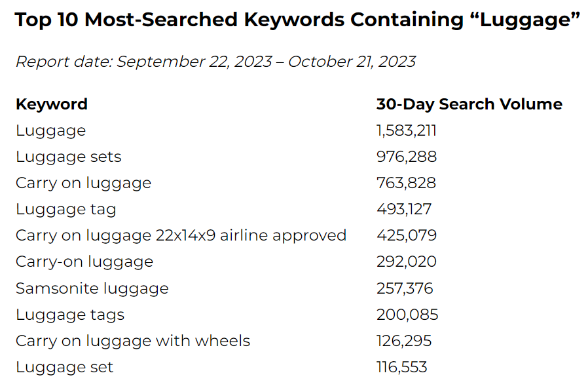This screenshot has width=588, height=388.
Task: Click the 257,376 search volume value
Action: (x=405, y=288)
